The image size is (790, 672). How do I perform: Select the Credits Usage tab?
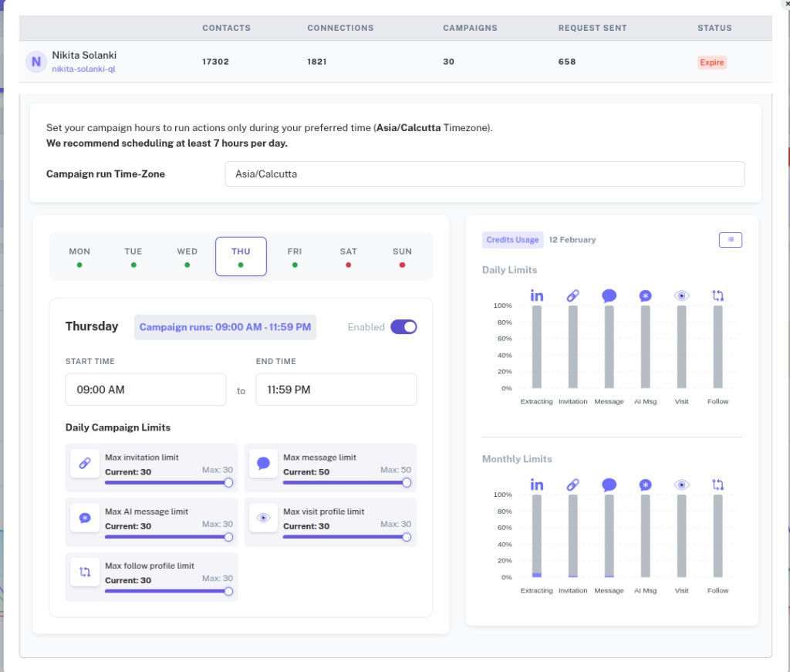pos(512,240)
